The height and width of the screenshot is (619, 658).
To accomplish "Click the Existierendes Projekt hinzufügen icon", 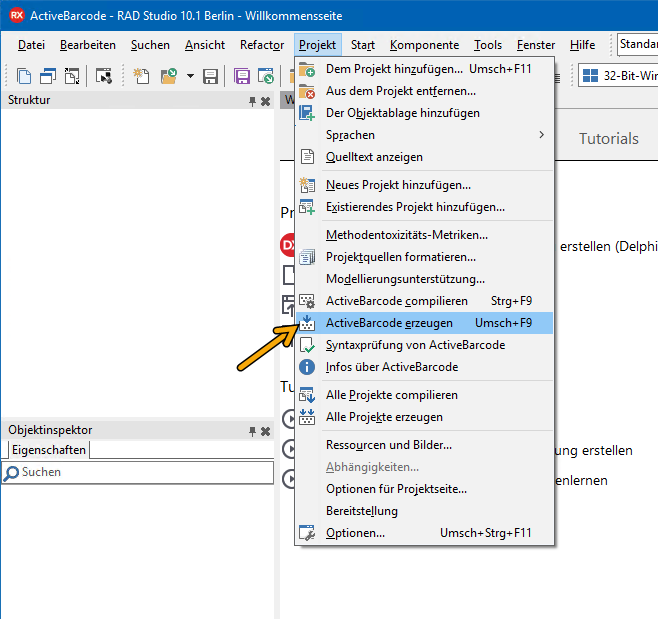I will click(x=307, y=207).
